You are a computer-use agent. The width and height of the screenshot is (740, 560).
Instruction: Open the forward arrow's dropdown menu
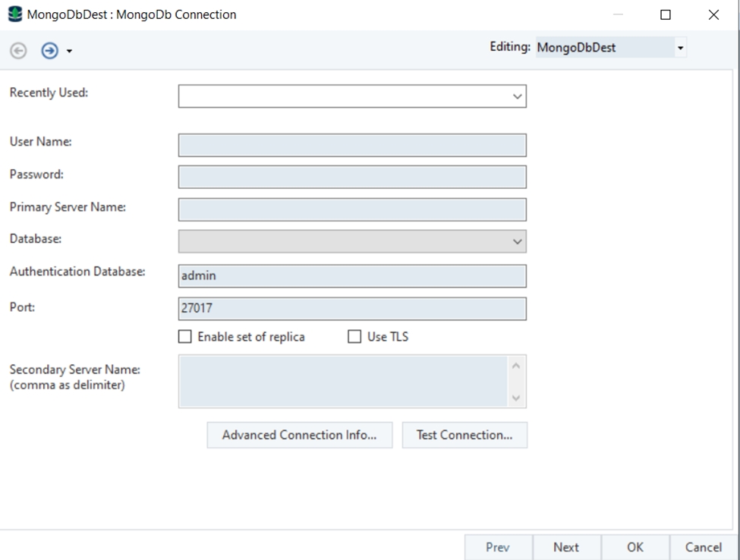(69, 51)
